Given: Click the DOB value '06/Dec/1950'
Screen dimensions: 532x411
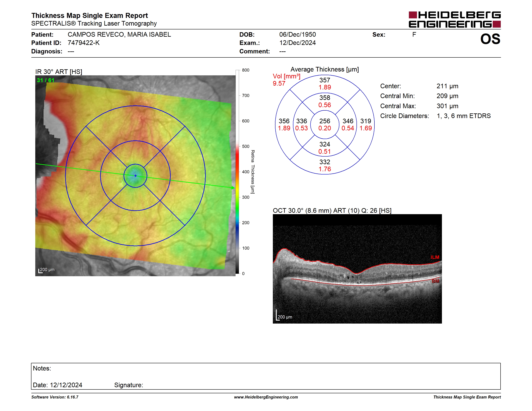Looking at the screenshot, I should [297, 35].
